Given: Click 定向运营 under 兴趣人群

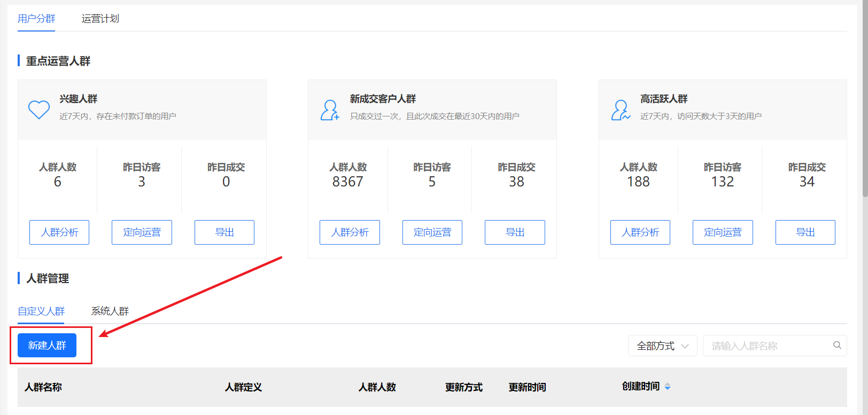Looking at the screenshot, I should point(142,232).
